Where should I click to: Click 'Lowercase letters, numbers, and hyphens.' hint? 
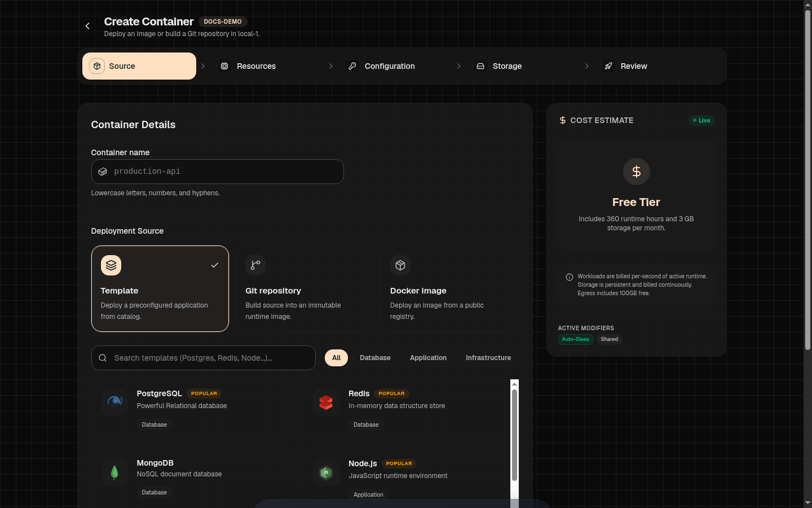pos(155,193)
